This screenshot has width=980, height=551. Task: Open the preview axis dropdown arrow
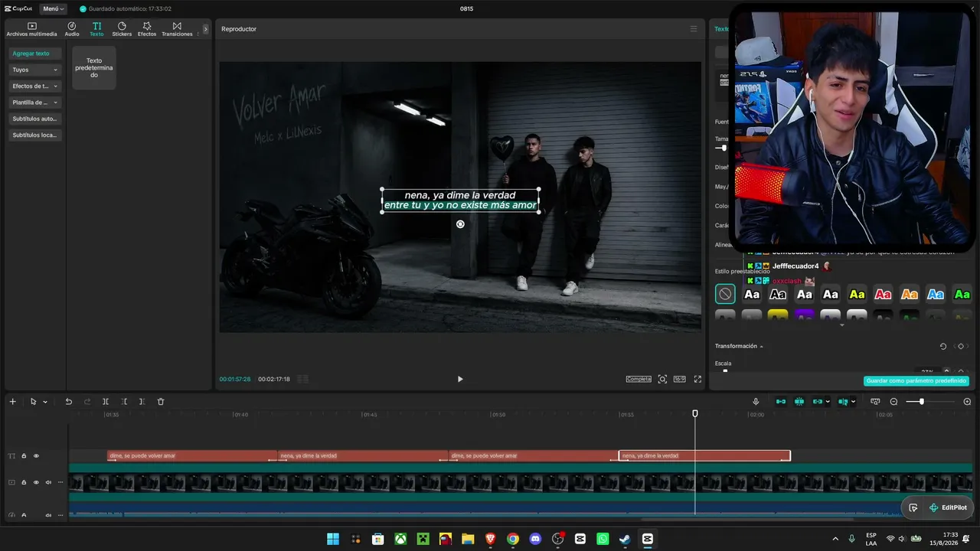tap(853, 402)
